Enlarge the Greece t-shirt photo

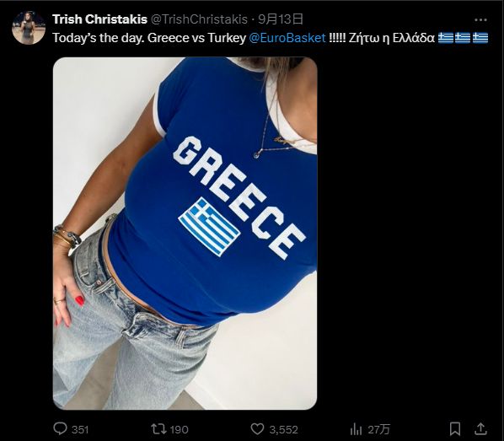coord(185,234)
